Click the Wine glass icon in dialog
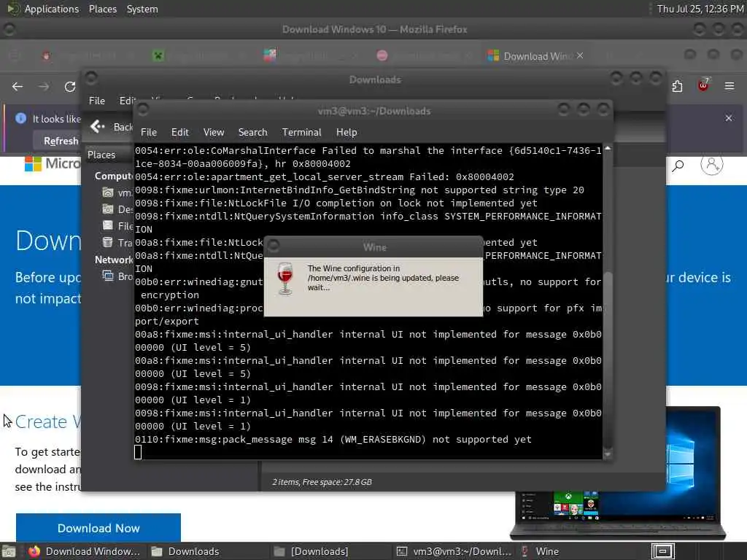This screenshot has width=747, height=560. point(285,279)
